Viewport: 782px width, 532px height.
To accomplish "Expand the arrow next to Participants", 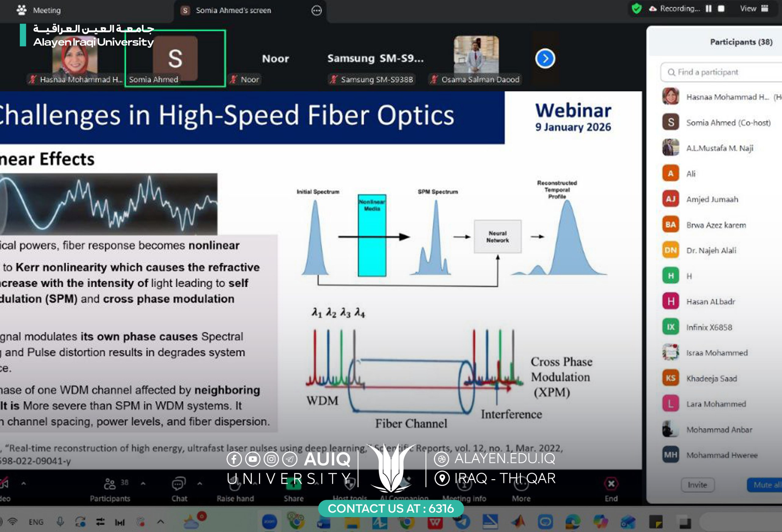I will 143,483.
